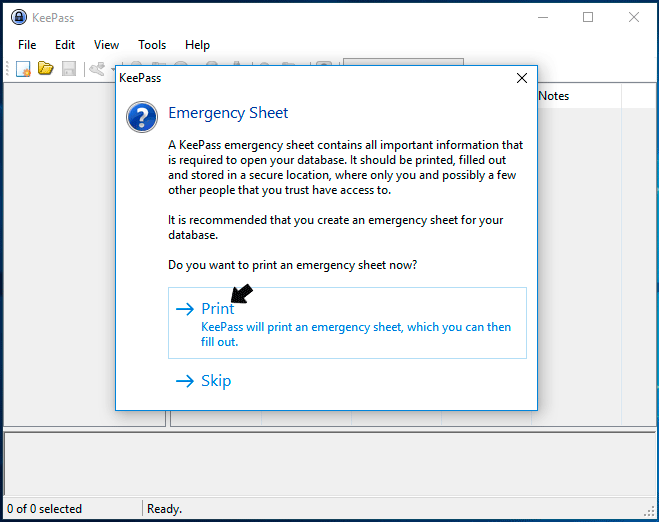The height and width of the screenshot is (522, 659).
Task: Open the View menu
Action: 106,45
